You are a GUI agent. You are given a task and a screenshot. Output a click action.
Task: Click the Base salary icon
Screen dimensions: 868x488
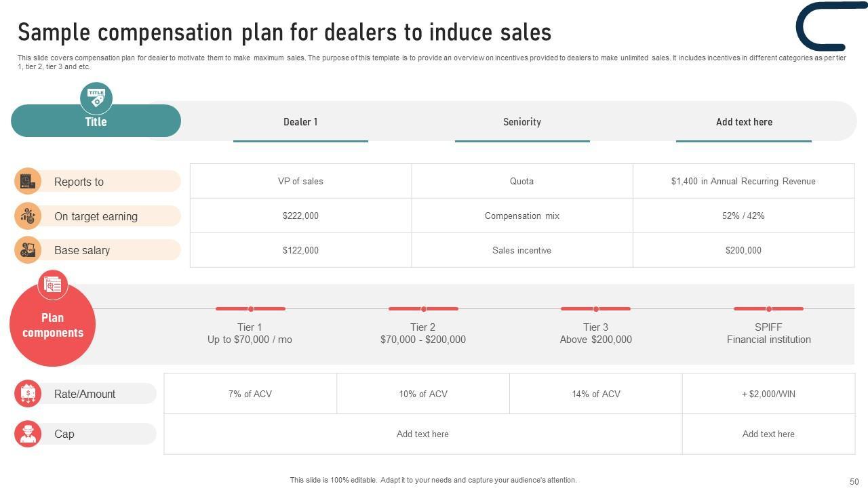[x=28, y=250]
